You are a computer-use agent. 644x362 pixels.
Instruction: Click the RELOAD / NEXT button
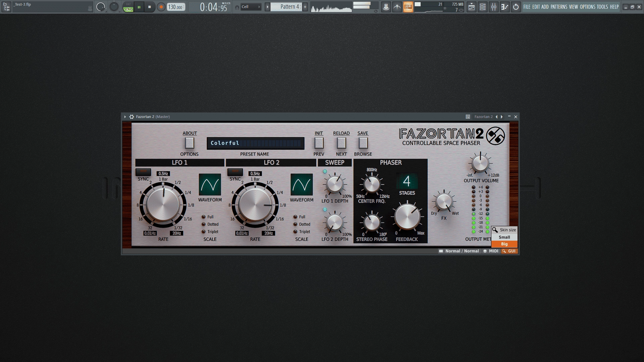point(341,143)
